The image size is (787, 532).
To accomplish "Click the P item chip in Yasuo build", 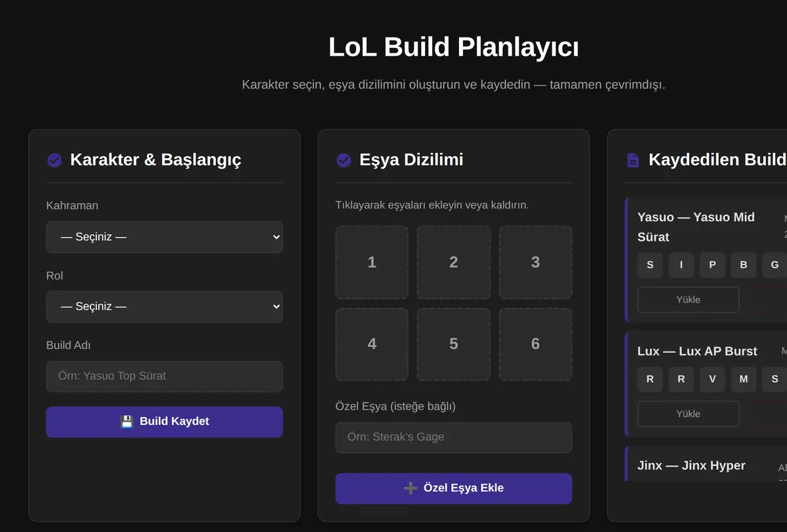I will click(x=712, y=265).
